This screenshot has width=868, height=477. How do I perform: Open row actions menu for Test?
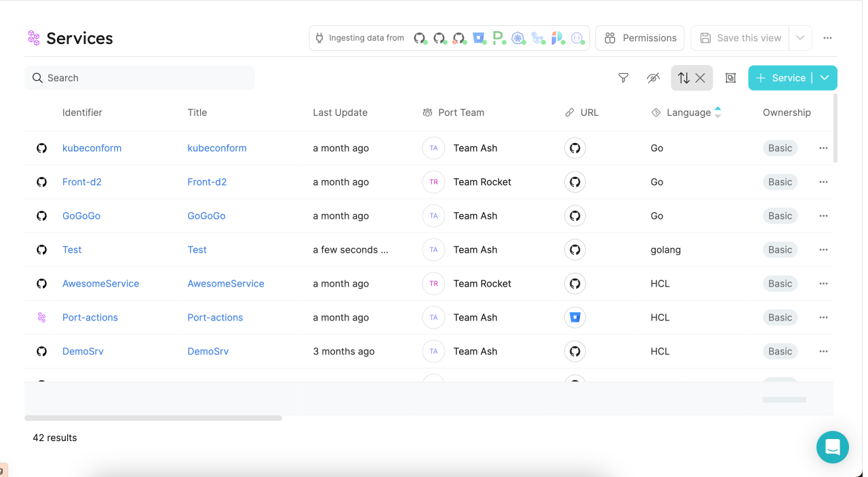pos(823,250)
